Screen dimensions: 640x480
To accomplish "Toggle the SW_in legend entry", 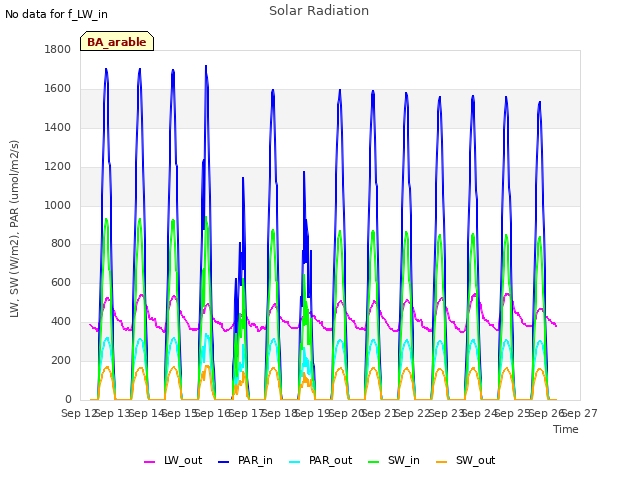I will pos(394,460).
